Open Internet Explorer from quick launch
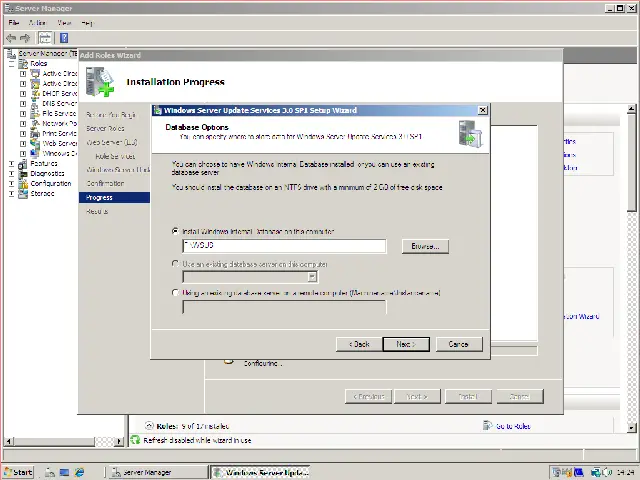This screenshot has height=480, width=640. pyautogui.click(x=79, y=472)
